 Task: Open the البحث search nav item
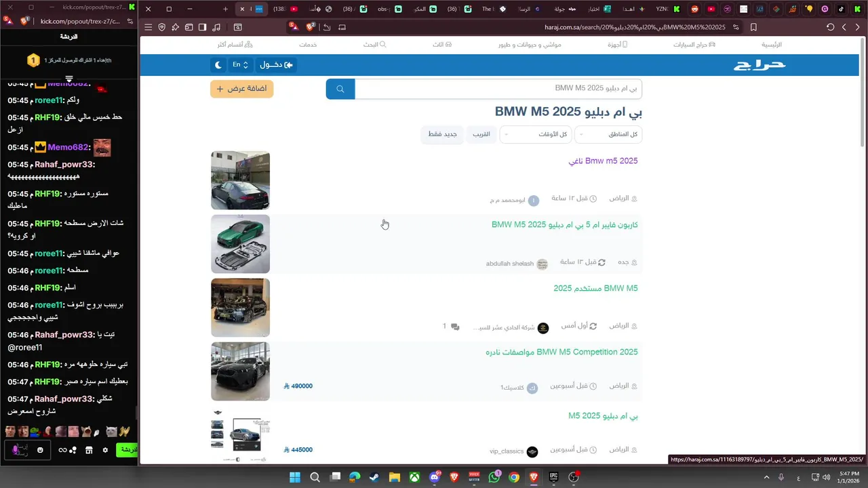(375, 45)
